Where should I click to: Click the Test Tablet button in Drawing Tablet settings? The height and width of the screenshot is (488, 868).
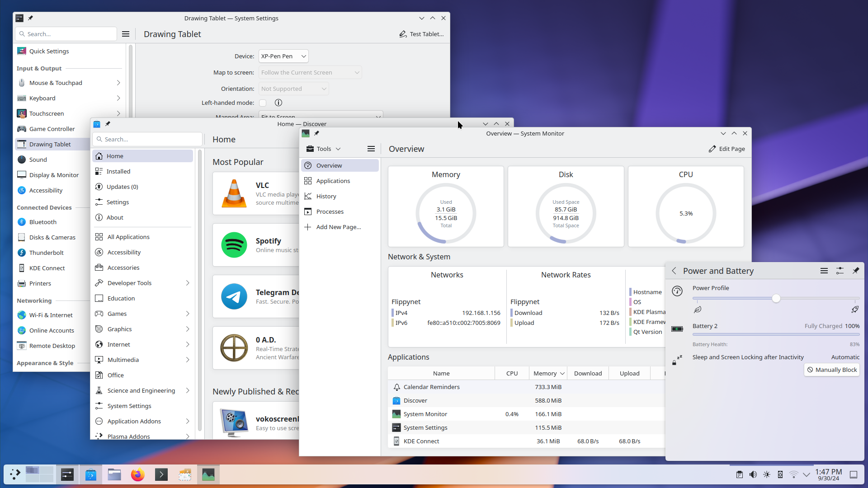coord(421,34)
